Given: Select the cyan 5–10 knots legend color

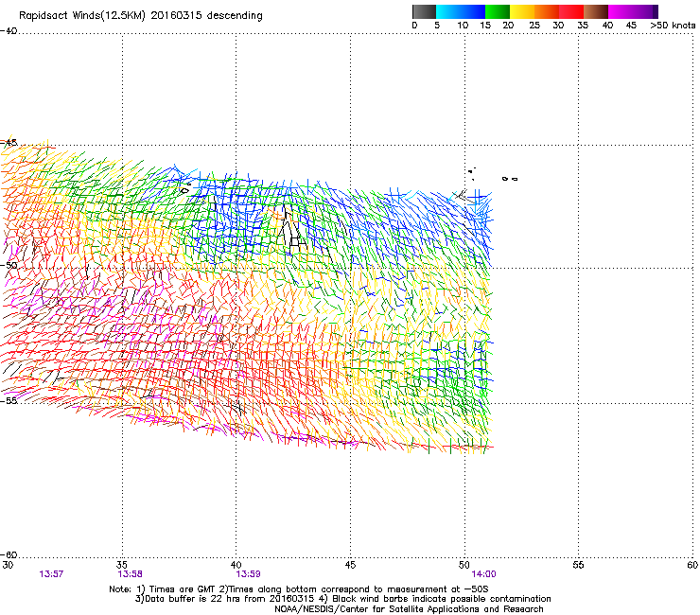Looking at the screenshot, I should (448, 11).
